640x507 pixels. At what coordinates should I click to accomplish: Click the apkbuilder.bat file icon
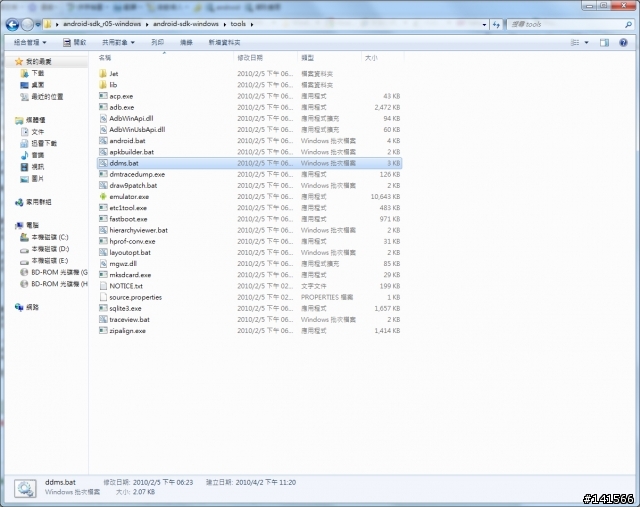(103, 152)
